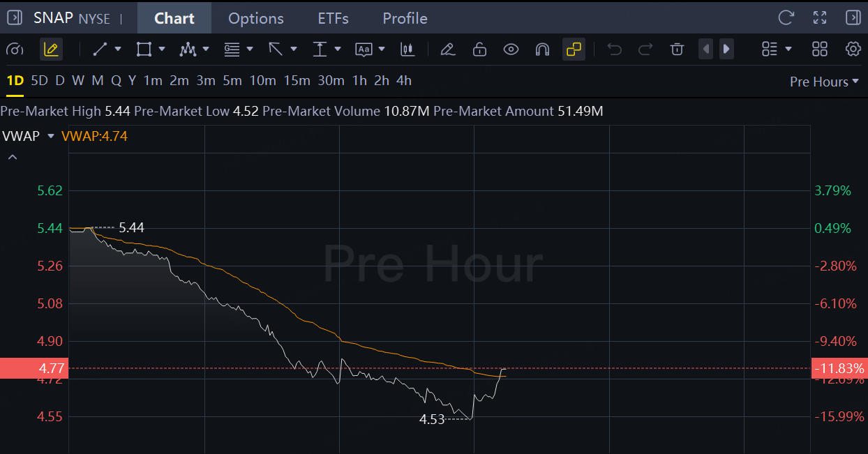Open the candlestick chart type icon
Image resolution: width=868 pixels, height=454 pixels.
407,49
